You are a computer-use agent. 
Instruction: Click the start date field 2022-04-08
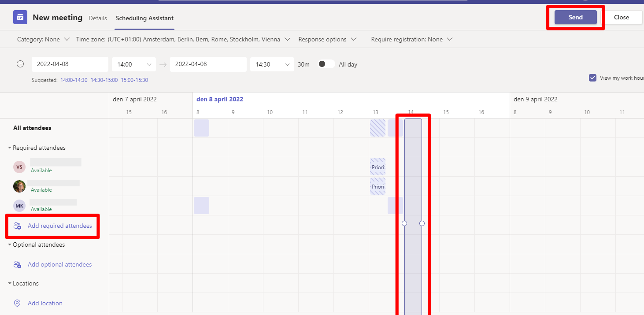coord(70,64)
